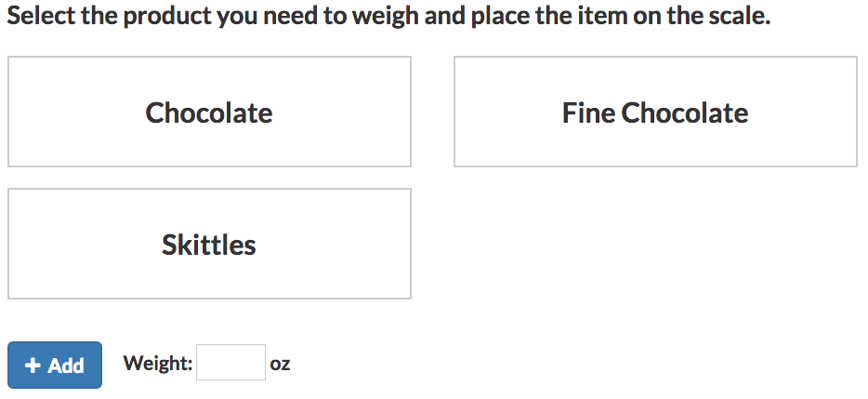Tap the Skittles tile
This screenshot has width=868, height=399.
click(x=209, y=244)
